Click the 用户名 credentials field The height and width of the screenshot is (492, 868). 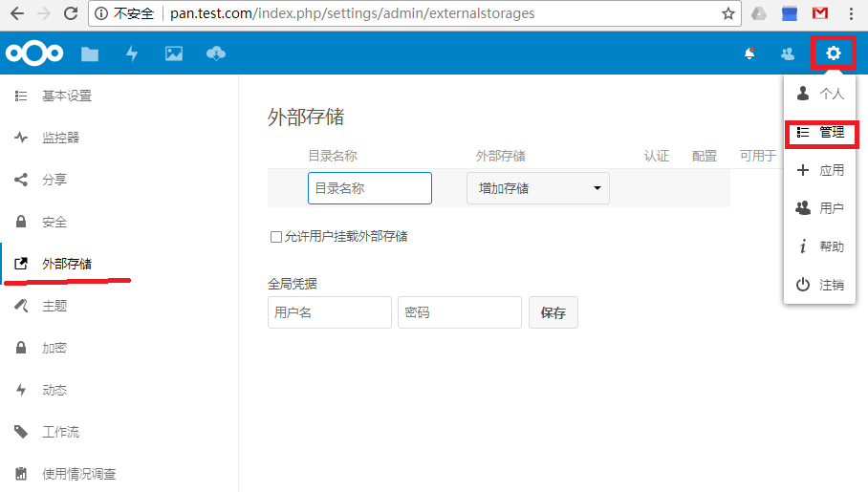(330, 312)
